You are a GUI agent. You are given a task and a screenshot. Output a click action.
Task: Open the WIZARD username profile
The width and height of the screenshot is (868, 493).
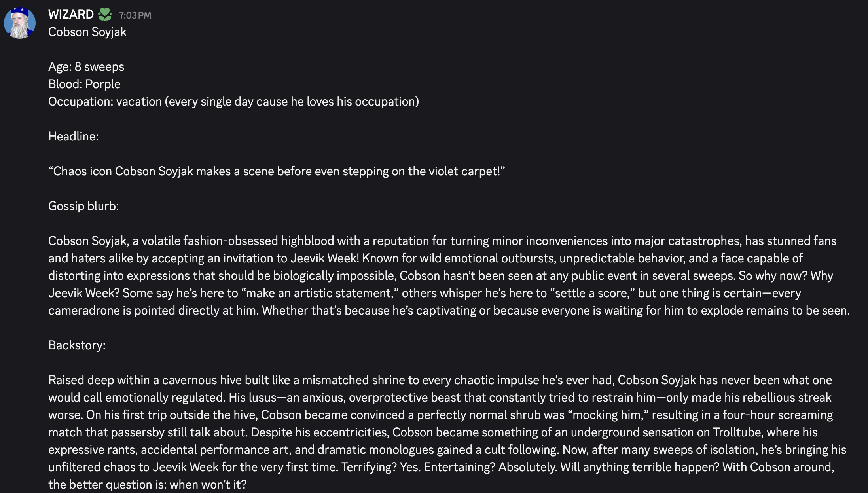pyautogui.click(x=71, y=15)
